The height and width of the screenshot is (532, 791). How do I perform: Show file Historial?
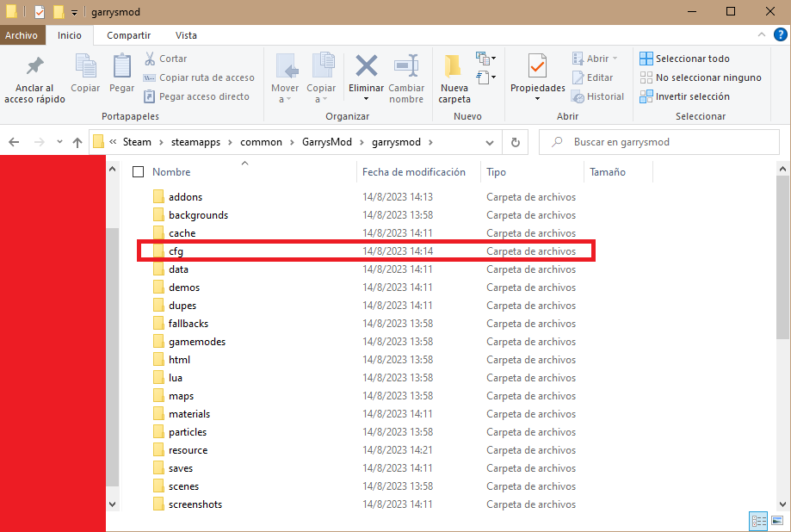click(x=598, y=96)
